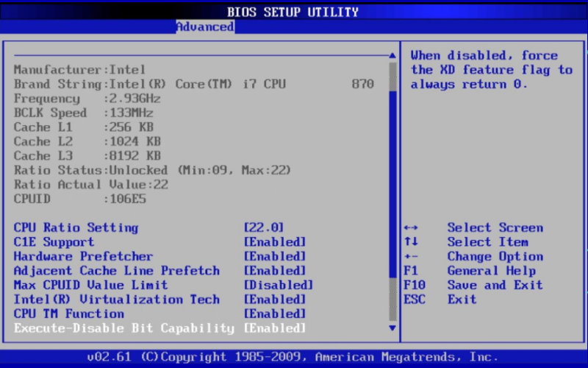Change the CPU Ratio [22.0] value
Viewport: 588px width, 368px height.
[x=264, y=227]
